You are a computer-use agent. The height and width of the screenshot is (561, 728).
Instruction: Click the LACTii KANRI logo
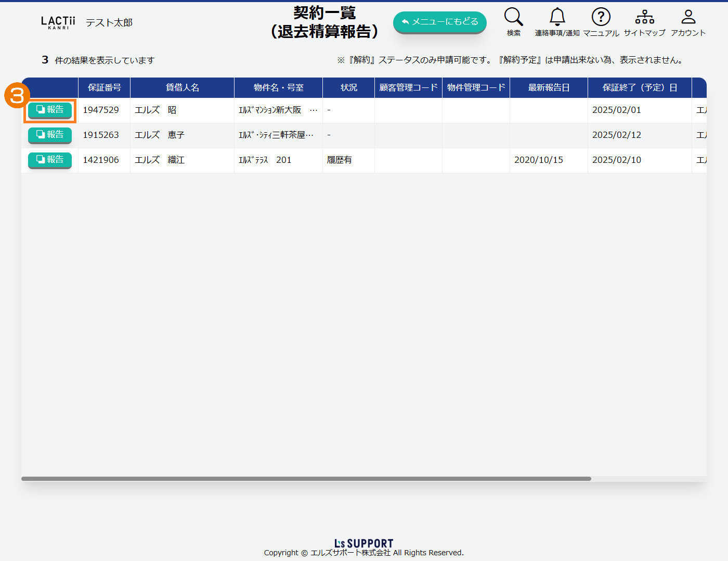point(58,22)
